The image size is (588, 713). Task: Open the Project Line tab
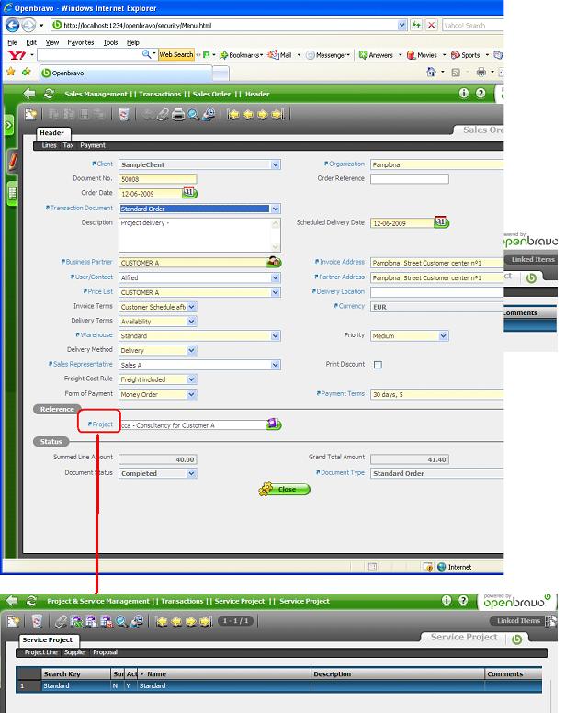pyautogui.click(x=40, y=652)
